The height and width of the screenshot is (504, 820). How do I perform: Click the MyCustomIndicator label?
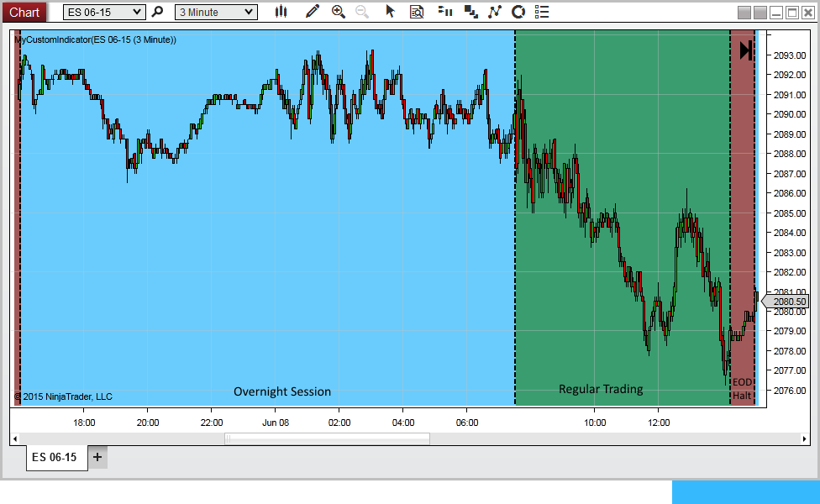[95, 39]
